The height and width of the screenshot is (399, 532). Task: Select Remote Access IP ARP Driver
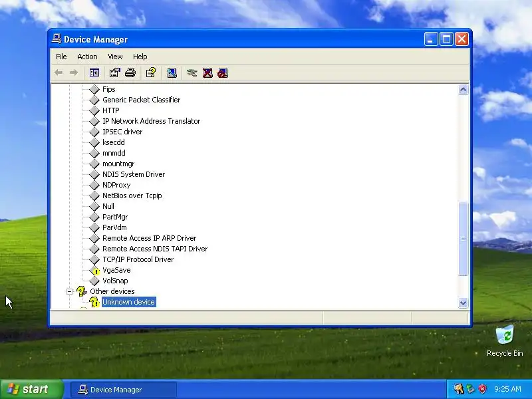click(x=149, y=238)
